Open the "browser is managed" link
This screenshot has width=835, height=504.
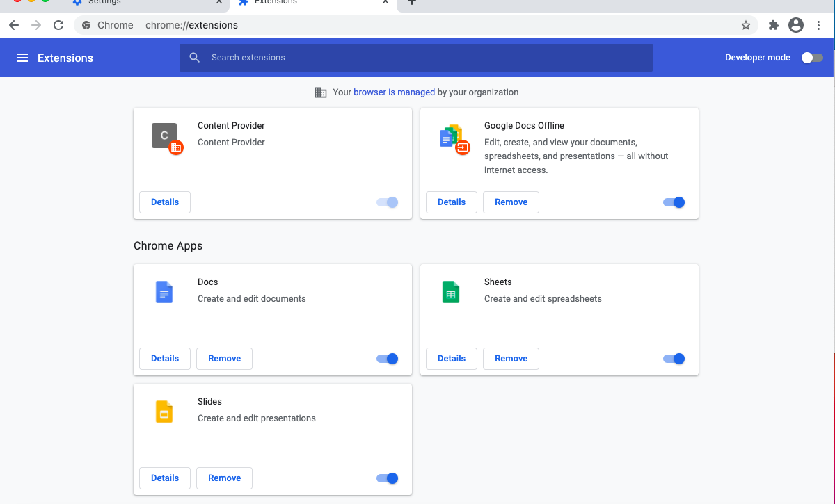[395, 92]
